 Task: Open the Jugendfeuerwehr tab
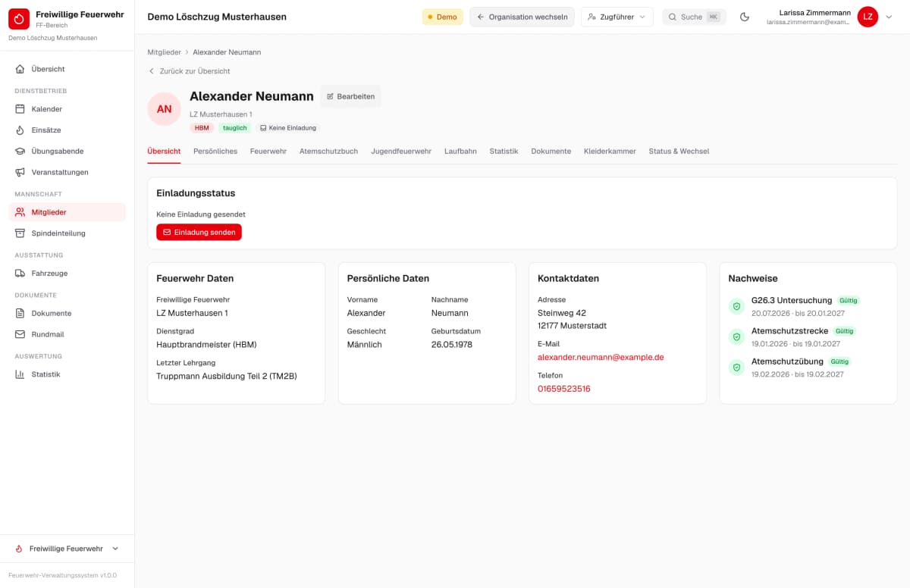[401, 152]
